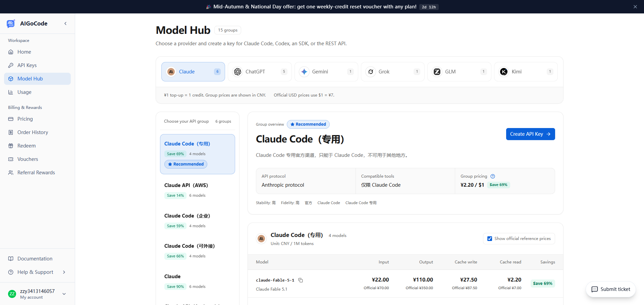Click the Model Hub cube icon
This screenshot has width=644, height=305.
click(11, 79)
